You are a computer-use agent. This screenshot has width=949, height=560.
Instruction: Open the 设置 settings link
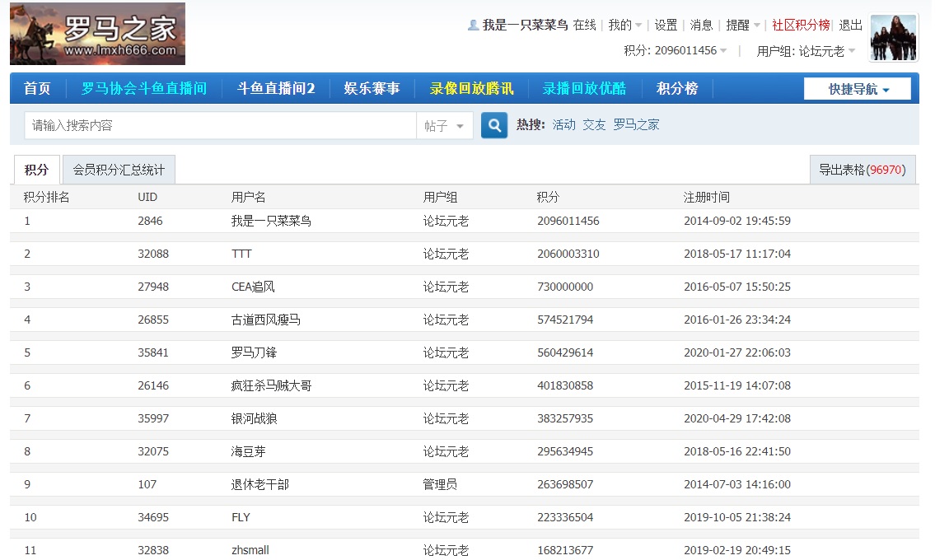(666, 26)
